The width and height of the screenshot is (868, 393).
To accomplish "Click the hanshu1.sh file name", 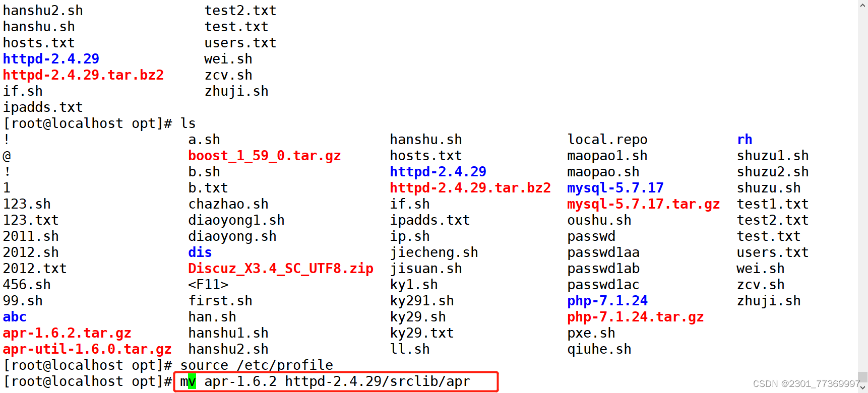I will point(228,333).
